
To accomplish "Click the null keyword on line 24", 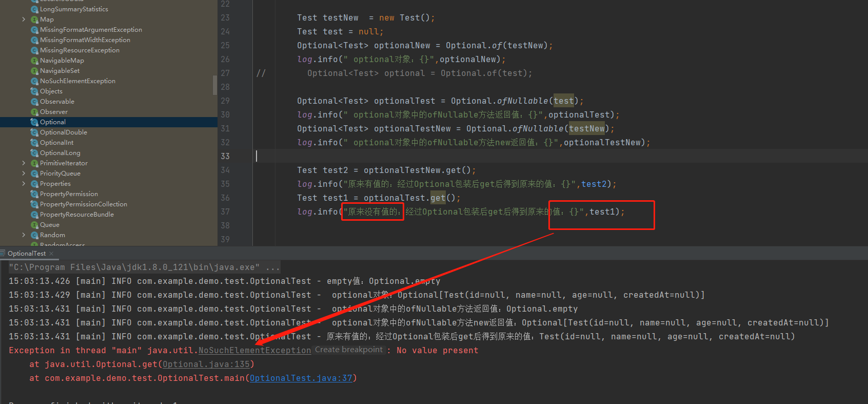I will tap(368, 31).
